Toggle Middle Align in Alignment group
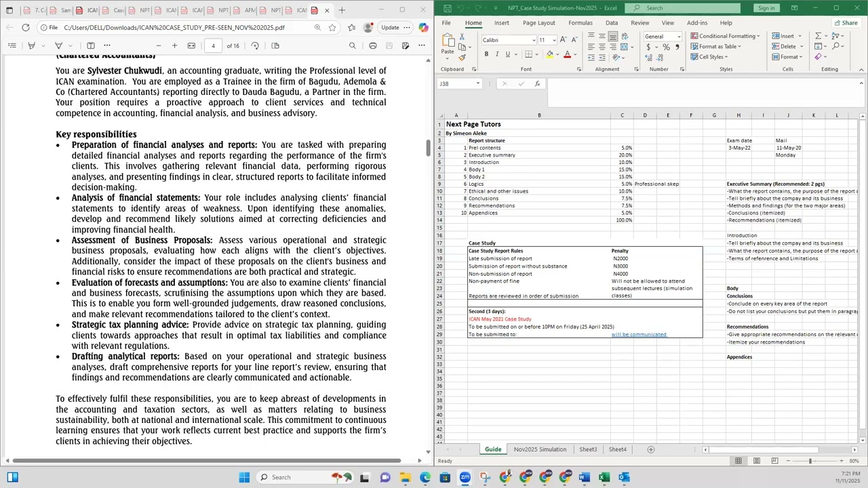868x488 pixels. click(602, 36)
